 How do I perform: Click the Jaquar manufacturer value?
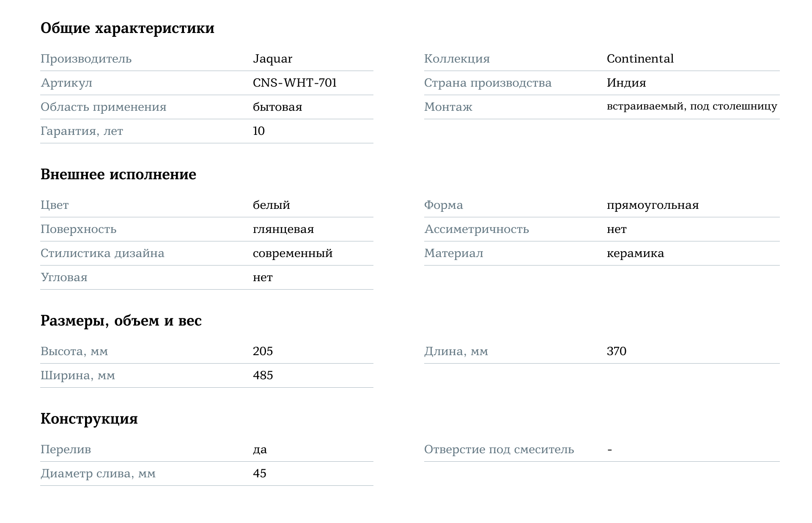click(x=272, y=59)
